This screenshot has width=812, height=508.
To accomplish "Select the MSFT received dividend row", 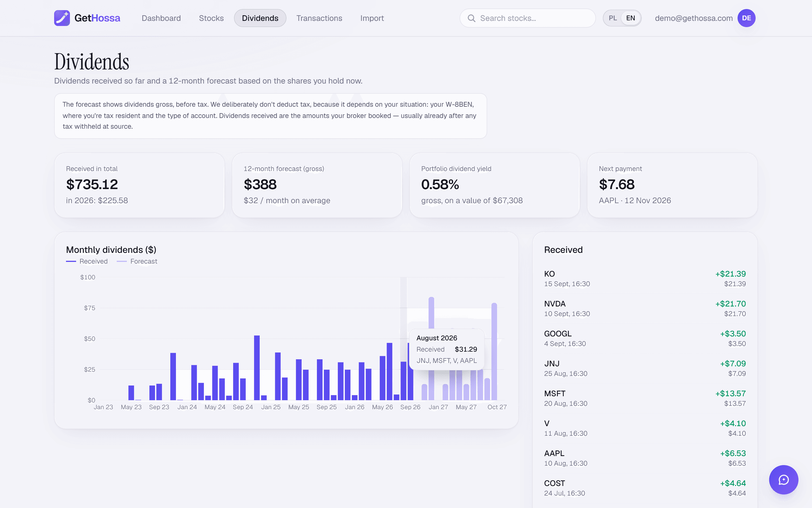I will [x=645, y=398].
